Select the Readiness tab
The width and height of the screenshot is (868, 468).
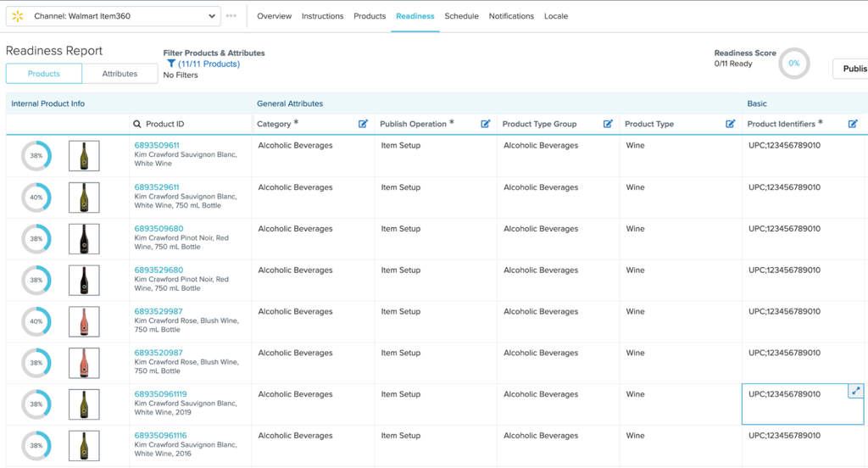(415, 16)
